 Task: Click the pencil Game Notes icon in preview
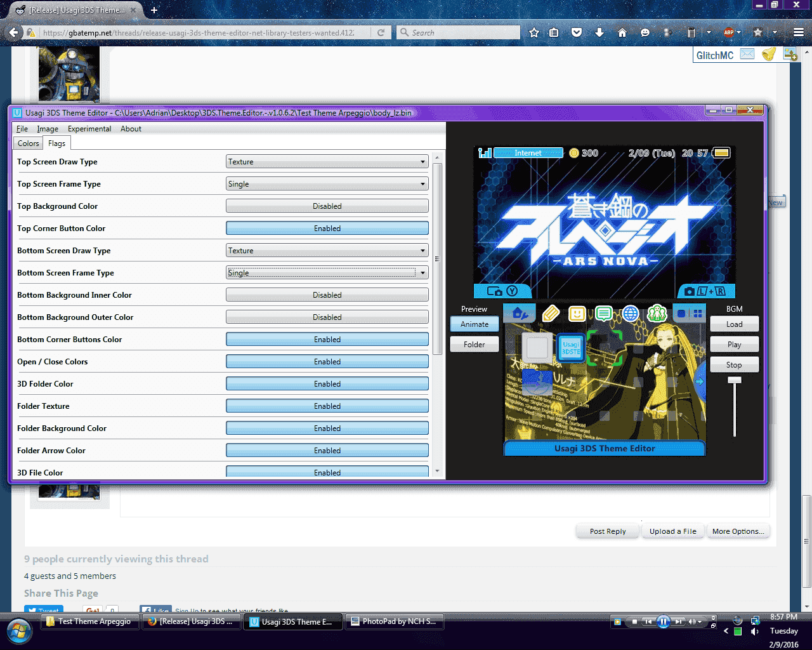click(551, 313)
